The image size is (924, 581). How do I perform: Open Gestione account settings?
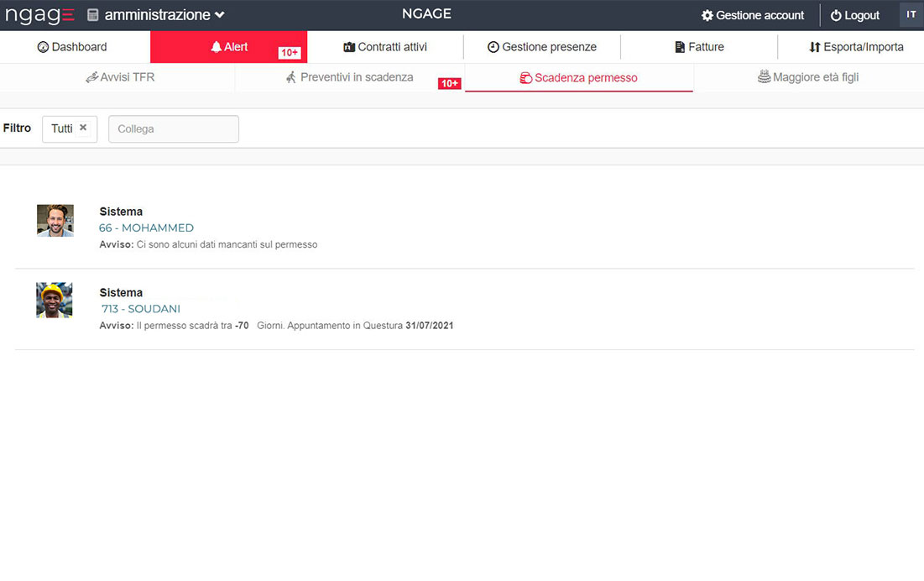point(752,15)
